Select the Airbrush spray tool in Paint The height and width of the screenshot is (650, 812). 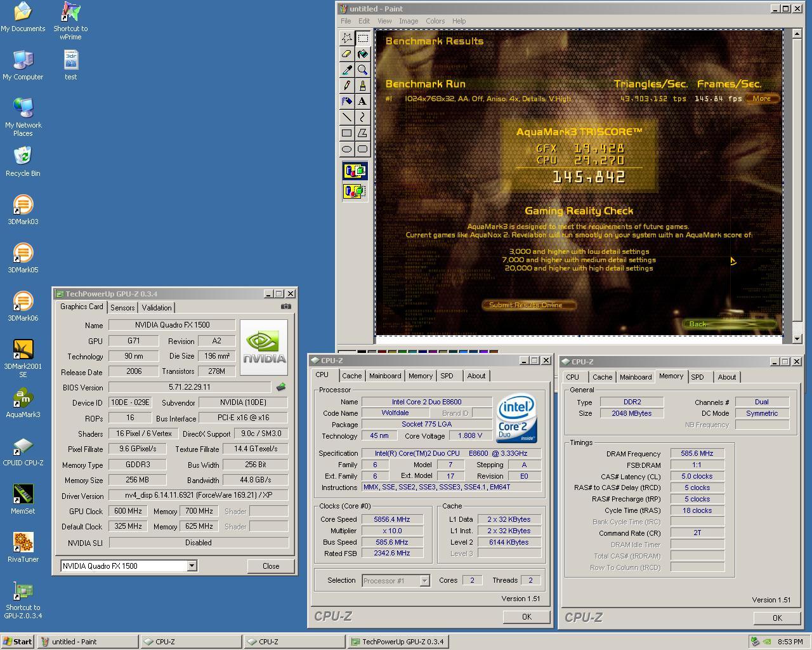pos(346,102)
